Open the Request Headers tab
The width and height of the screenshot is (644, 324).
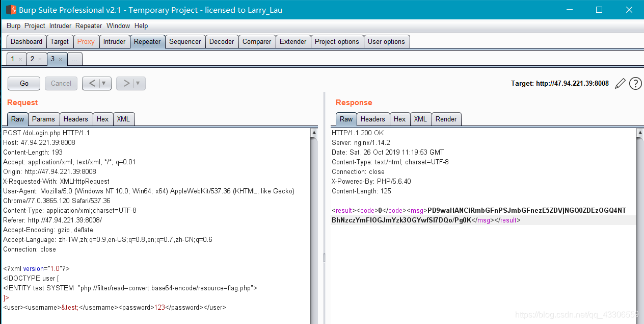(76, 119)
